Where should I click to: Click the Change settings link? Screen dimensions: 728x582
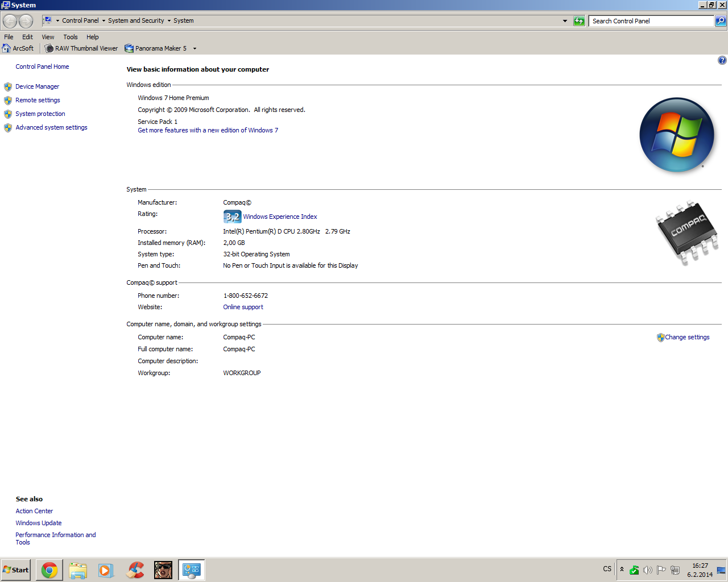687,337
